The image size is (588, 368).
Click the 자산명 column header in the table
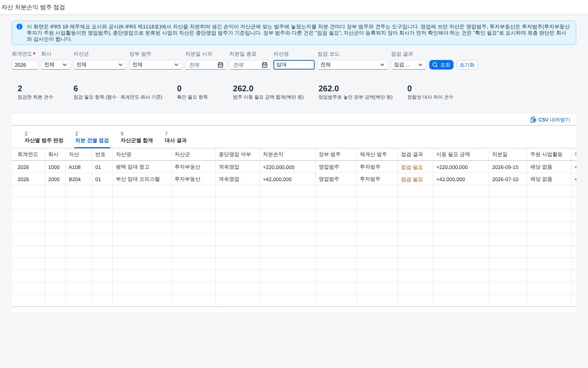142,155
